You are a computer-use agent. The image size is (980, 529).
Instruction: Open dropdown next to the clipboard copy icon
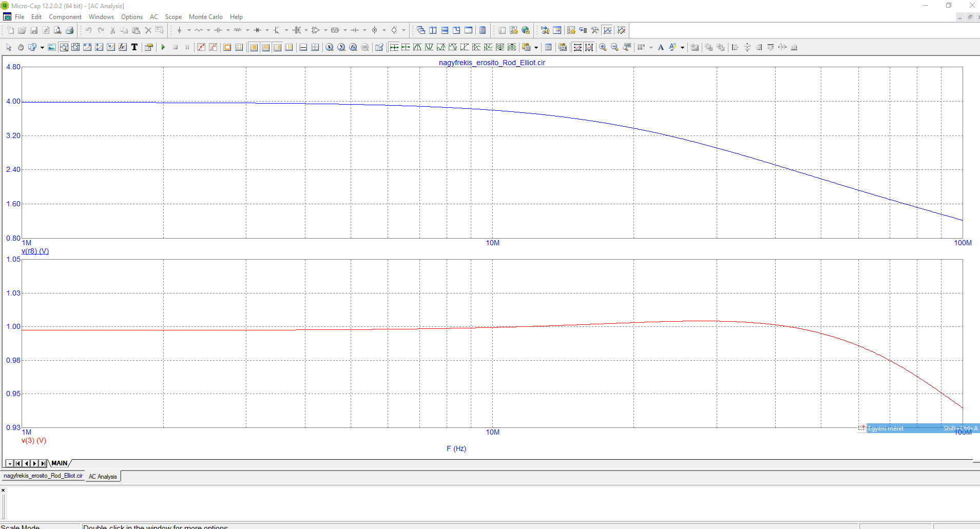tap(536, 47)
